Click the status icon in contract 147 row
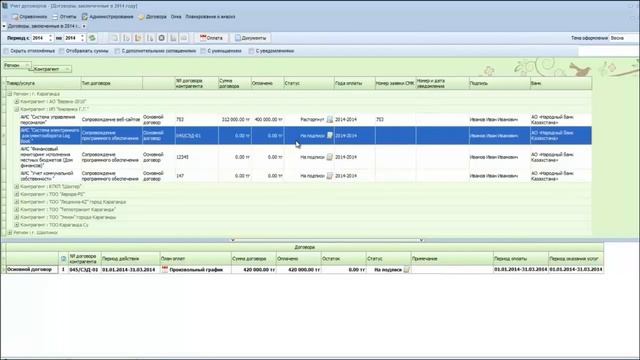 coord(330,176)
